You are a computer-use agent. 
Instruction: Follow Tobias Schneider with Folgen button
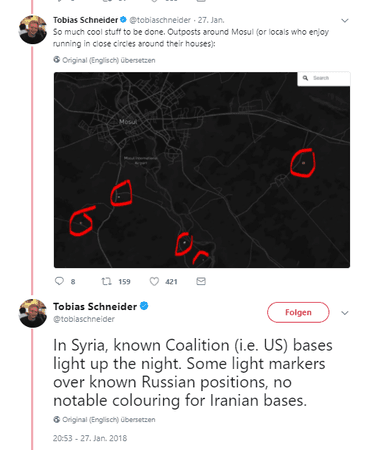point(298,312)
